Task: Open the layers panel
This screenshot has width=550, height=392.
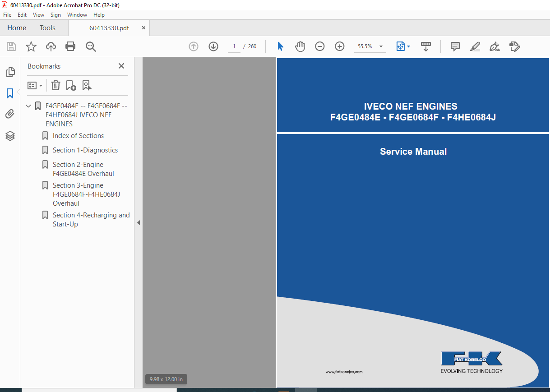Action: coord(10,135)
